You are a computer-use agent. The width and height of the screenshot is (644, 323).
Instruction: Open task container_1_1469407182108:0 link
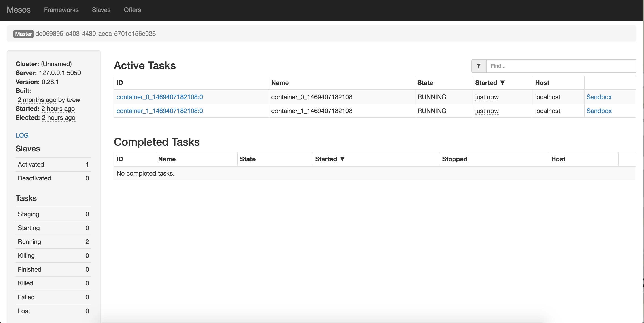tap(159, 111)
